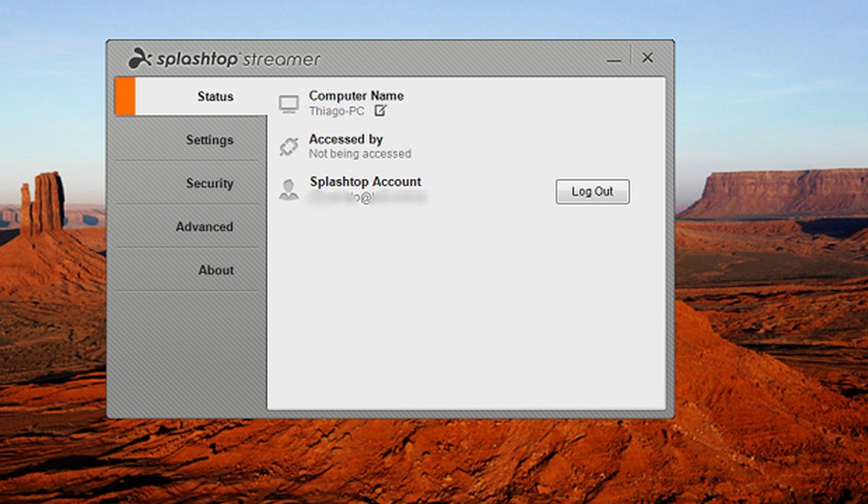Switch to the Security tab
This screenshot has width=868, height=504.
coord(187,183)
